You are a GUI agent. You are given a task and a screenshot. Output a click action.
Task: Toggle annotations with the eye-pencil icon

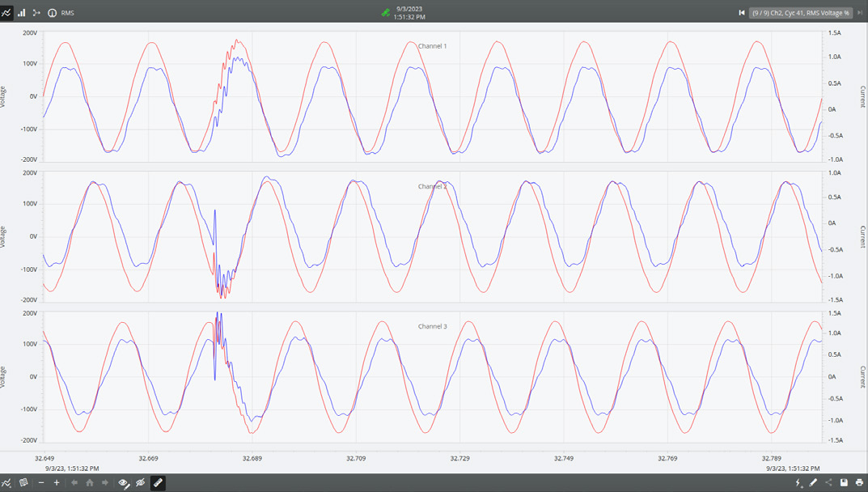122,483
